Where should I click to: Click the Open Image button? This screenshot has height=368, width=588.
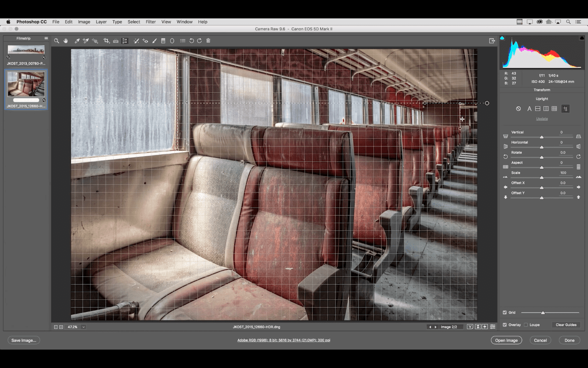506,340
